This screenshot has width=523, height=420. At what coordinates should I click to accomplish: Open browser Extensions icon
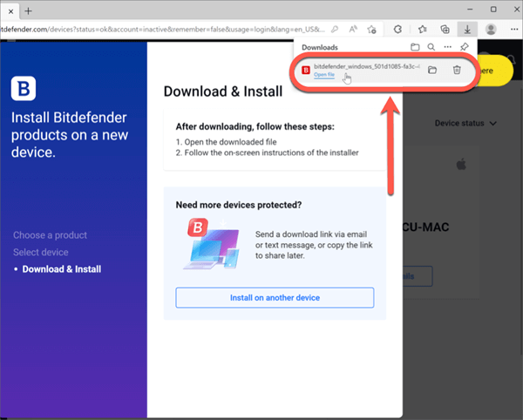pos(398,29)
